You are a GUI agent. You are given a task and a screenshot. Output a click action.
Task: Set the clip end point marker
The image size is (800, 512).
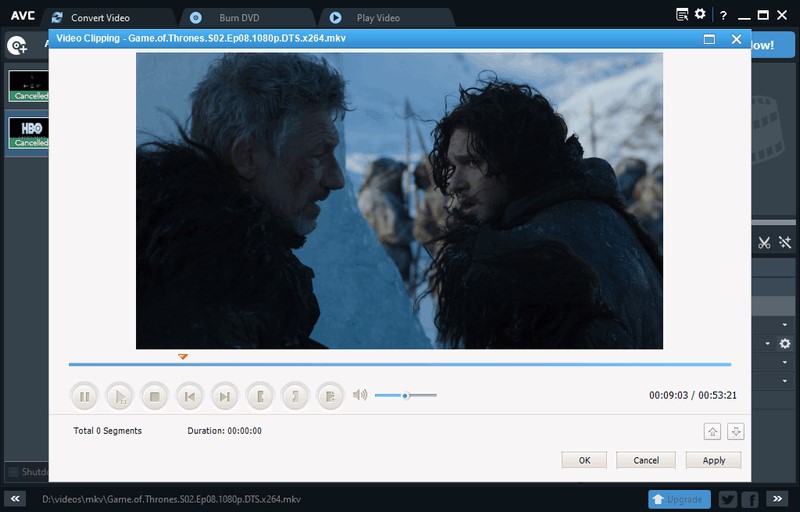(295, 397)
